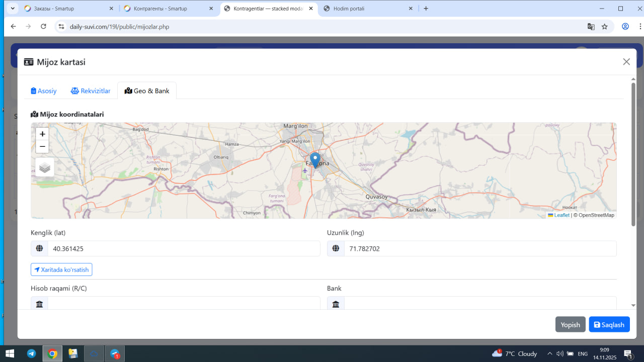This screenshot has width=644, height=362.
Task: Save the client with Saqlash
Action: coord(609,325)
